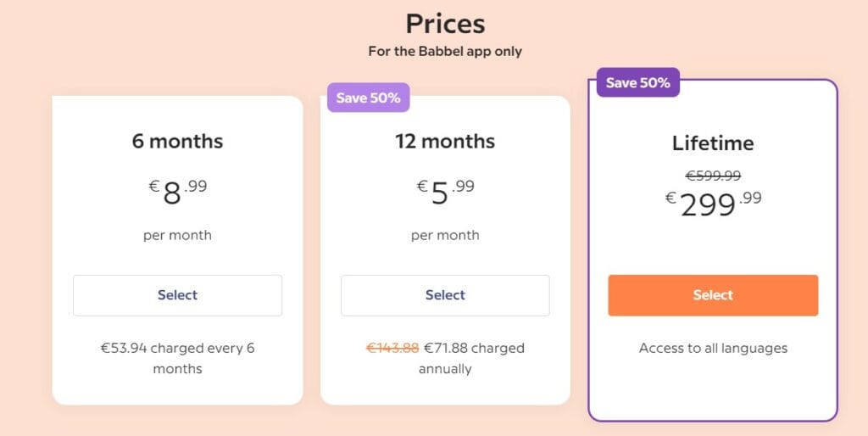Click the €8.99 monthly price

[x=177, y=192]
